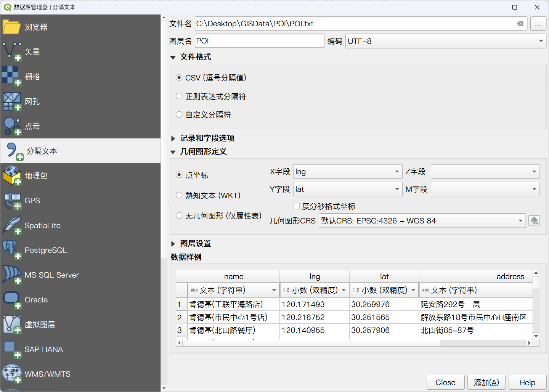Click cell 肯德基(北山路餐厅)
The image size is (549, 392).
(234, 330)
